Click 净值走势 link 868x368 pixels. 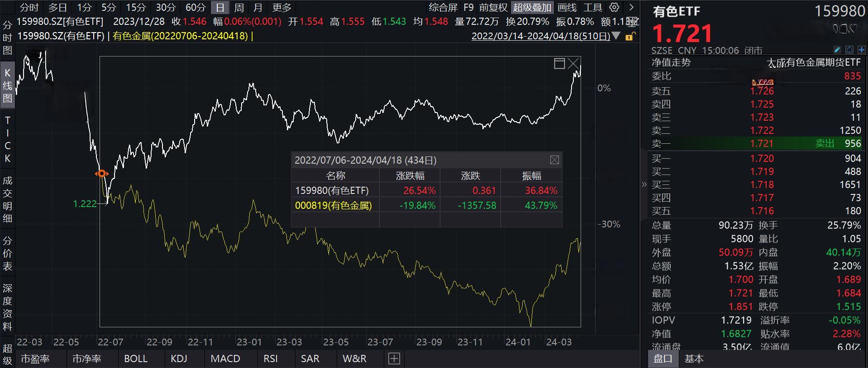point(671,62)
